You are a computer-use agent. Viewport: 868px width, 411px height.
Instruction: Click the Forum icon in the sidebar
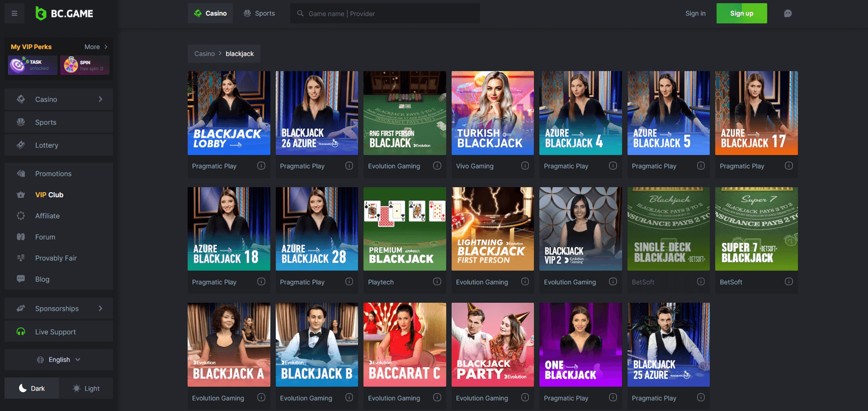pyautogui.click(x=21, y=237)
